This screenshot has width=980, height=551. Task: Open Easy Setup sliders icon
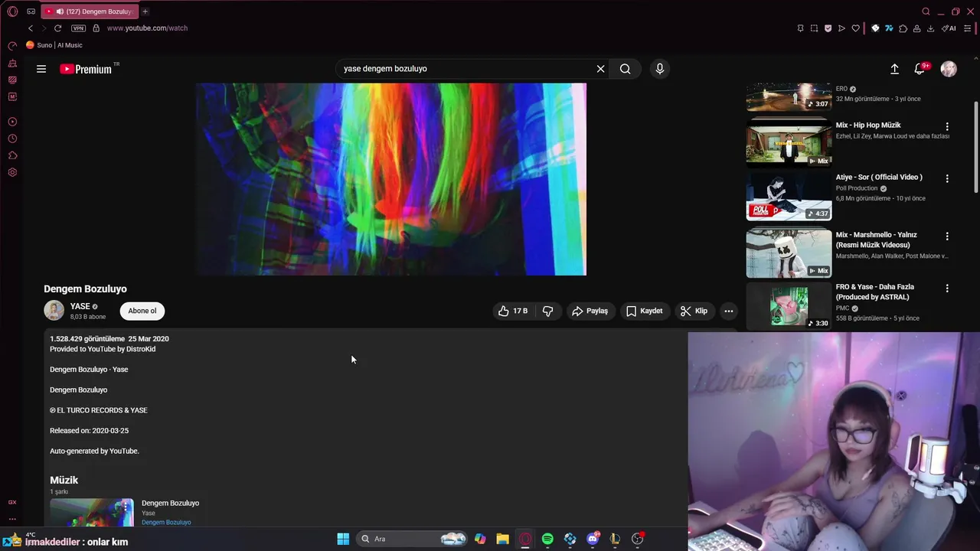968,28
